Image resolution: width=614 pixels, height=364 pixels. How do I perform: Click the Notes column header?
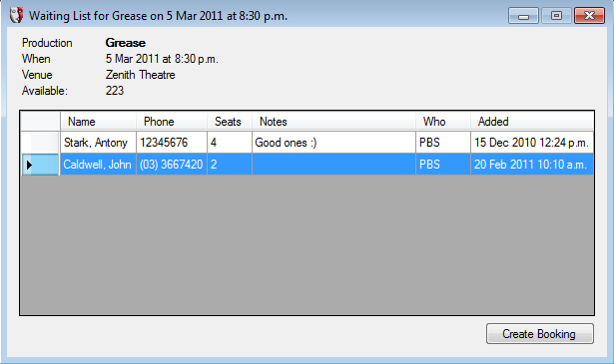[334, 122]
